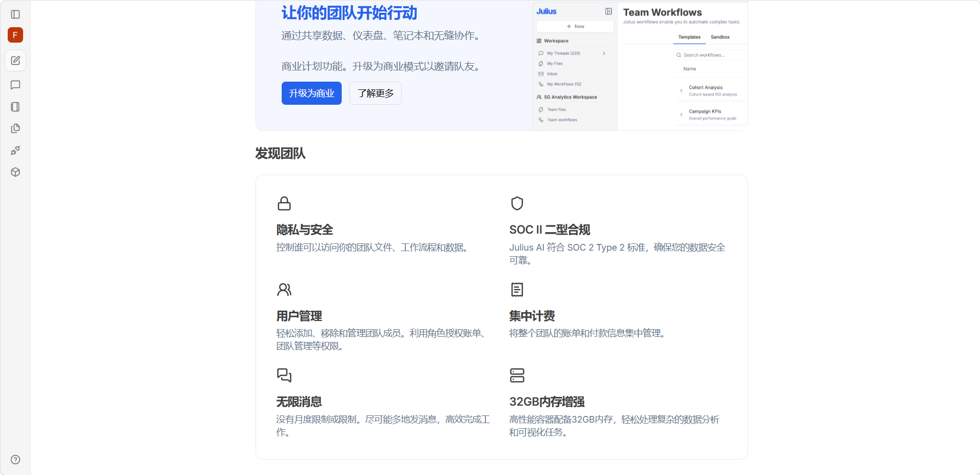Viewport: 980px width, 475px height.
Task: Open the F user avatar
Action: point(15,35)
